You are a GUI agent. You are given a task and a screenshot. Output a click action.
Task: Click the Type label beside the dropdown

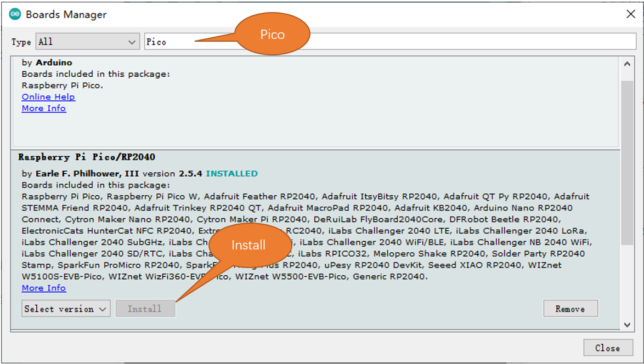pos(21,42)
